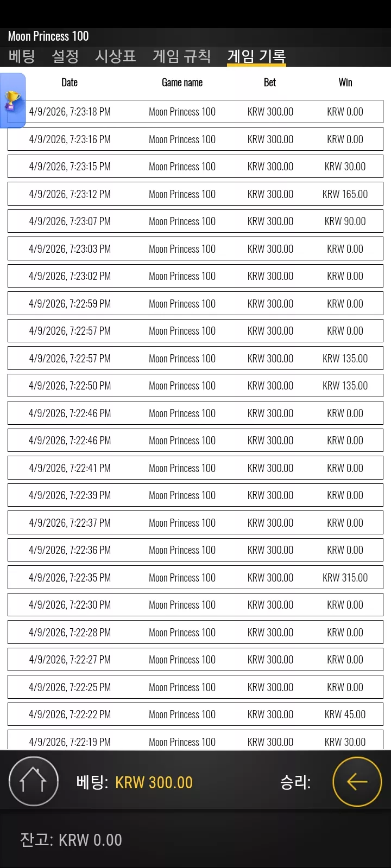The image size is (391, 868).
Task: Open the 게임 규칙 tab
Action: [182, 56]
